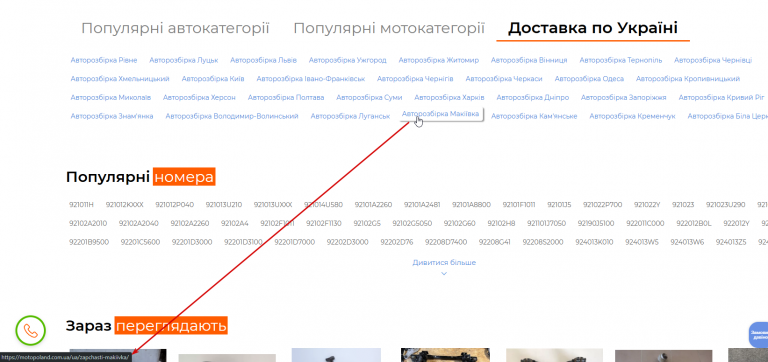This screenshot has height=362, width=768.
Task: Open Авторозбірка Житомир link
Action: click(439, 60)
